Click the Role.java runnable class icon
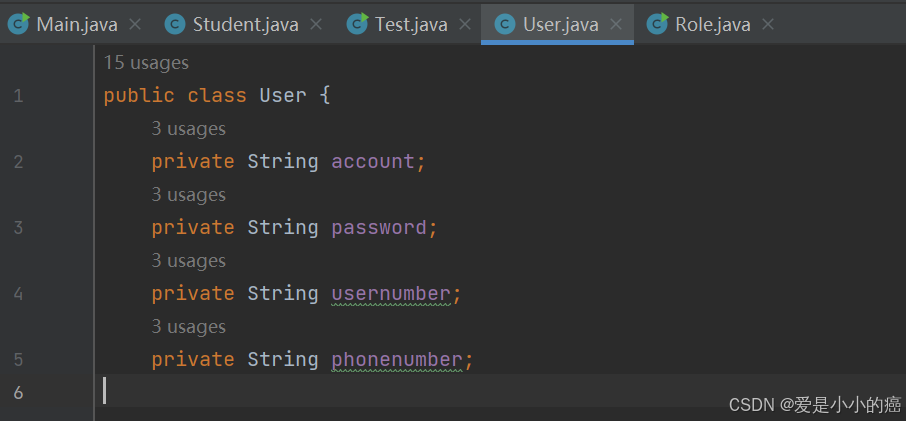 pos(658,24)
